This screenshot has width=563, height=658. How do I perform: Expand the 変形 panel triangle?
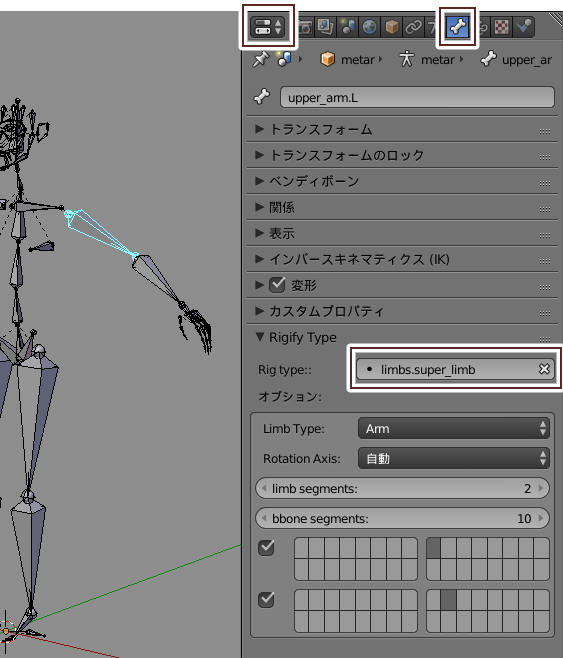(x=260, y=285)
